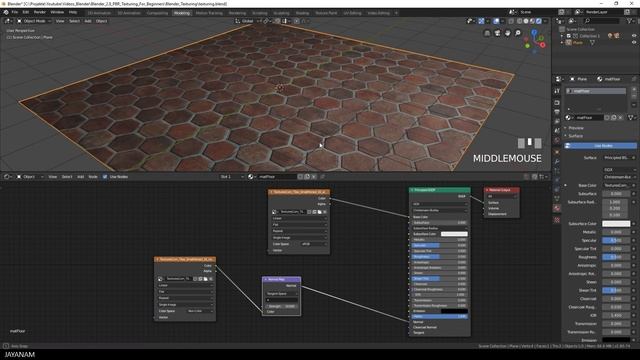
Task: Open the Render properties tab
Action: 557,102
